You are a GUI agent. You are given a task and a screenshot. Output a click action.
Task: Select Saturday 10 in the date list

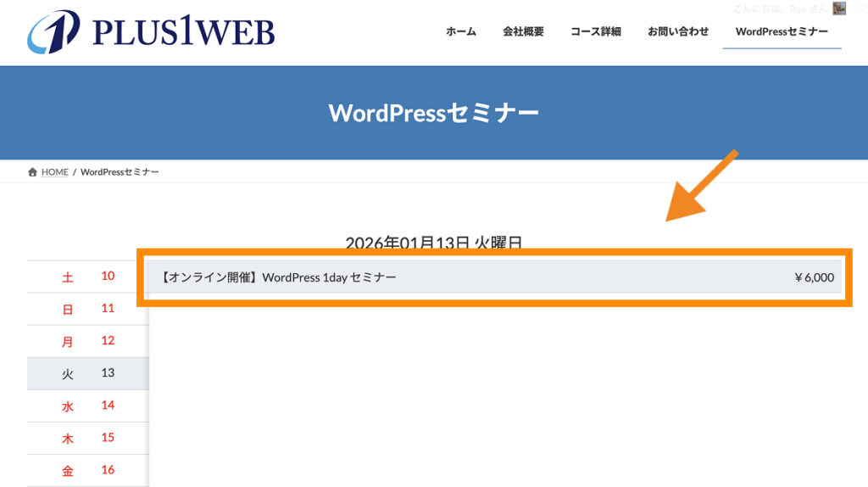coord(87,277)
